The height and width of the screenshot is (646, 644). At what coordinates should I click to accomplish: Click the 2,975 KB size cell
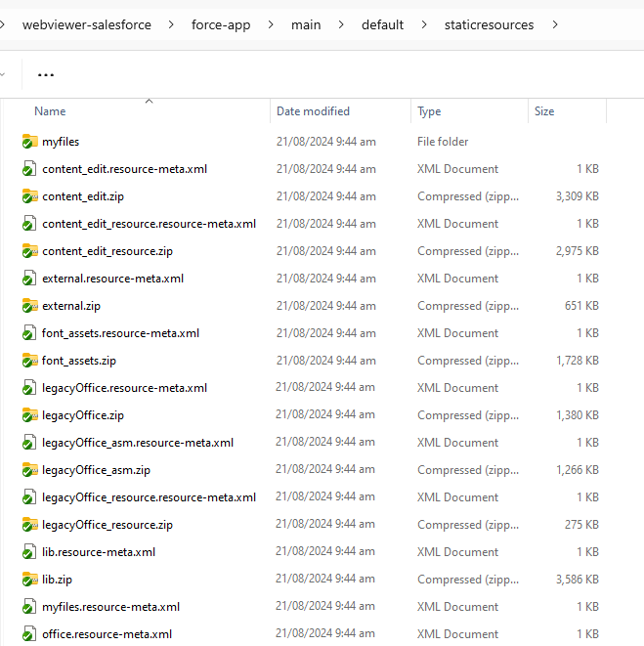[578, 251]
